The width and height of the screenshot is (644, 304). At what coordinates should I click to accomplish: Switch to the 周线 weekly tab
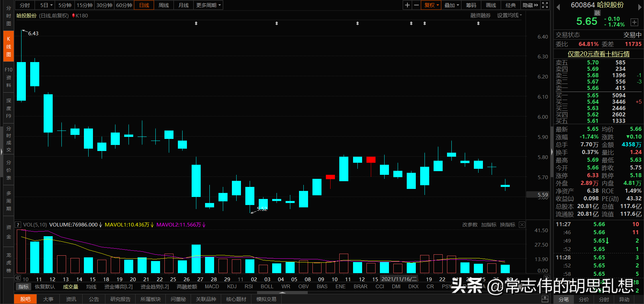[163, 5]
